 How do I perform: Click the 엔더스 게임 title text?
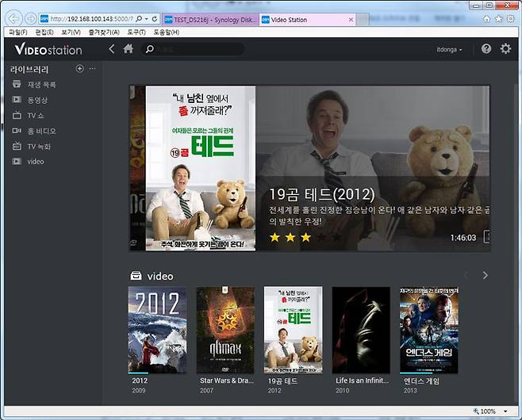[421, 380]
